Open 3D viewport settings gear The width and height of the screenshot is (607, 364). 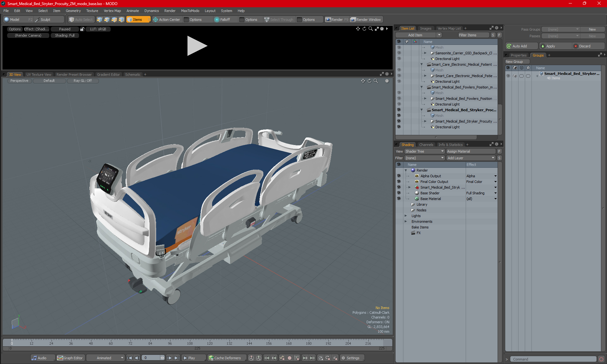coord(387,81)
